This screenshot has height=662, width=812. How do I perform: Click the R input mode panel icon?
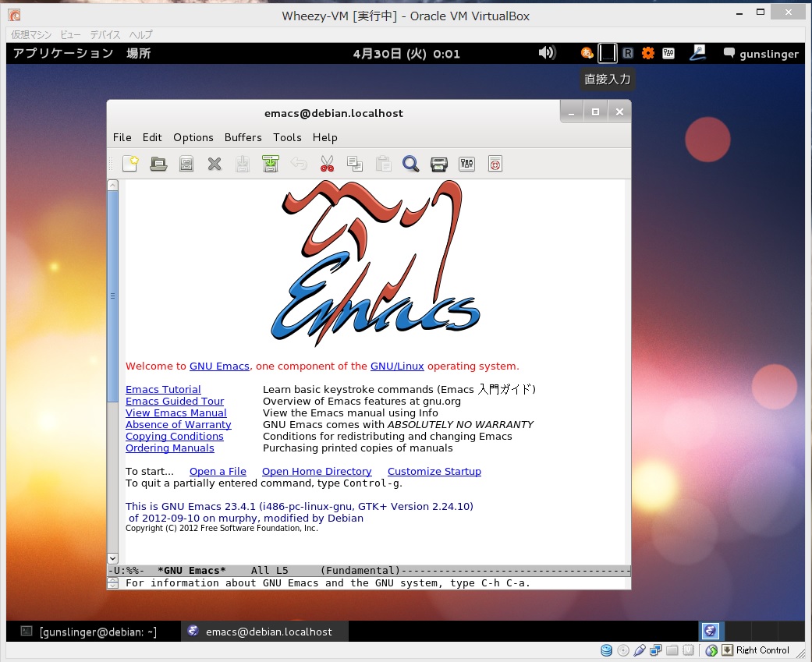click(x=628, y=53)
